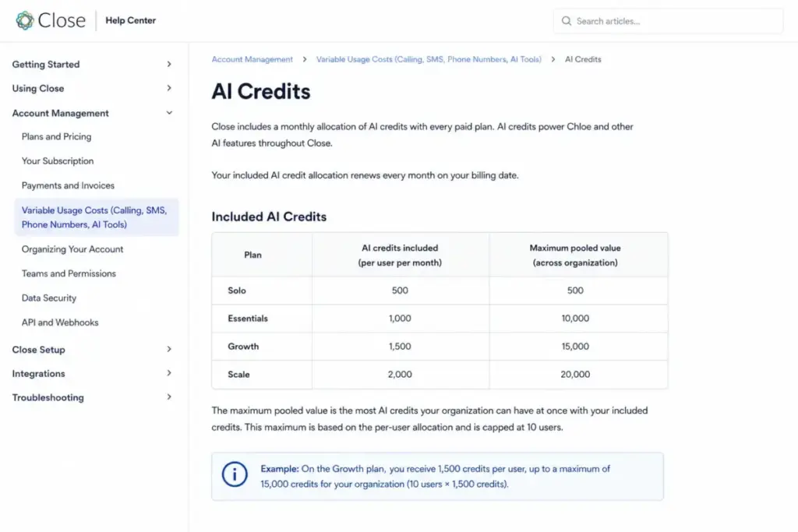
Task: Open Integrations in sidebar
Action: (x=39, y=373)
